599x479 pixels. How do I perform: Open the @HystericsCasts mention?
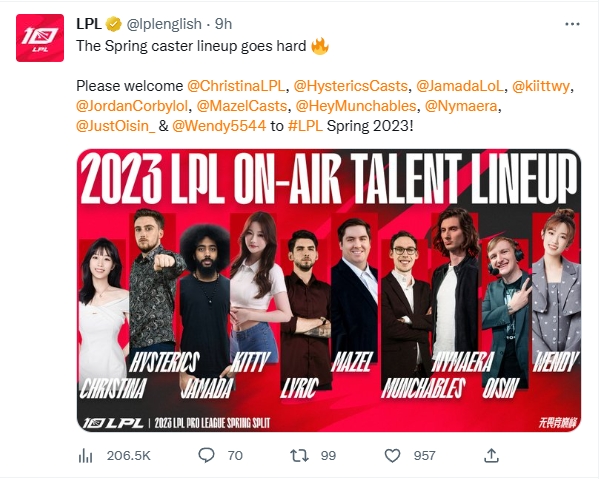point(350,86)
